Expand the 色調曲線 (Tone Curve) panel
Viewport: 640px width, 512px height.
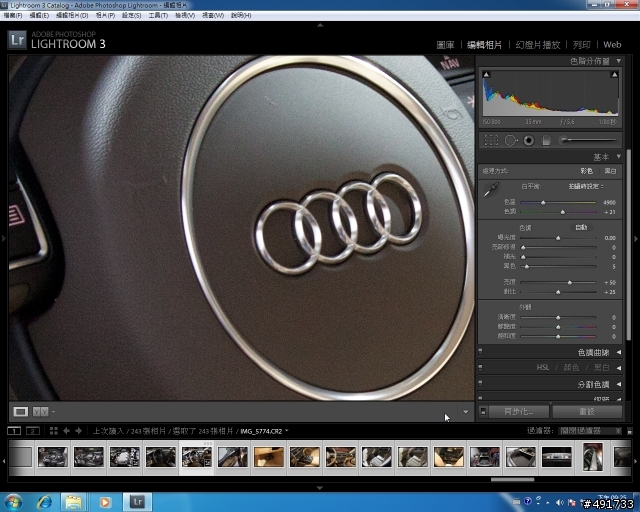[619, 352]
